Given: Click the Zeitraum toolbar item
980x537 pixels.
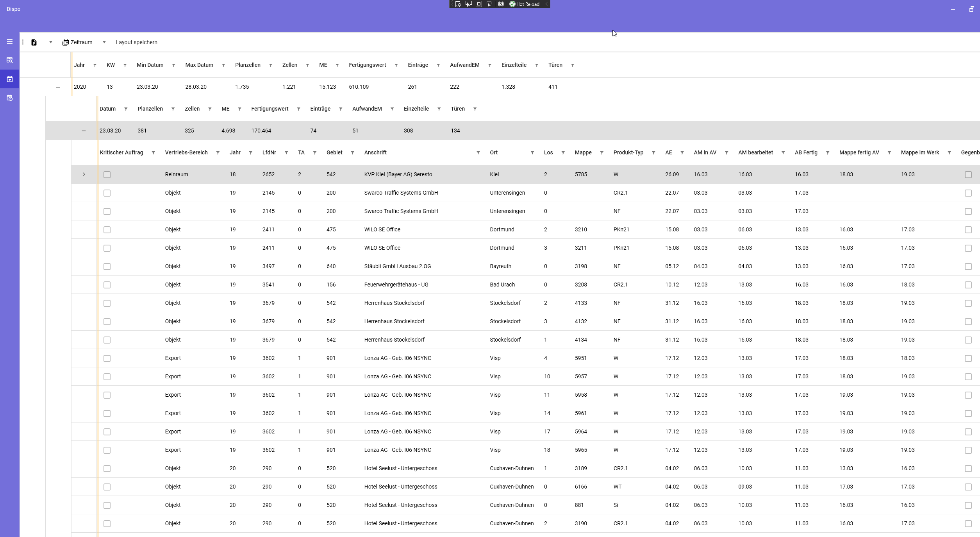Looking at the screenshot, I should coord(78,42).
